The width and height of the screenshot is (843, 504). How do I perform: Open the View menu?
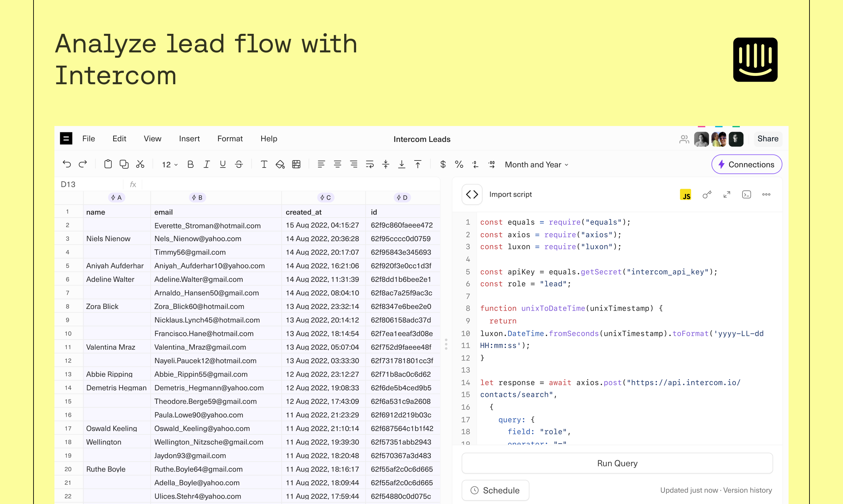pos(152,139)
